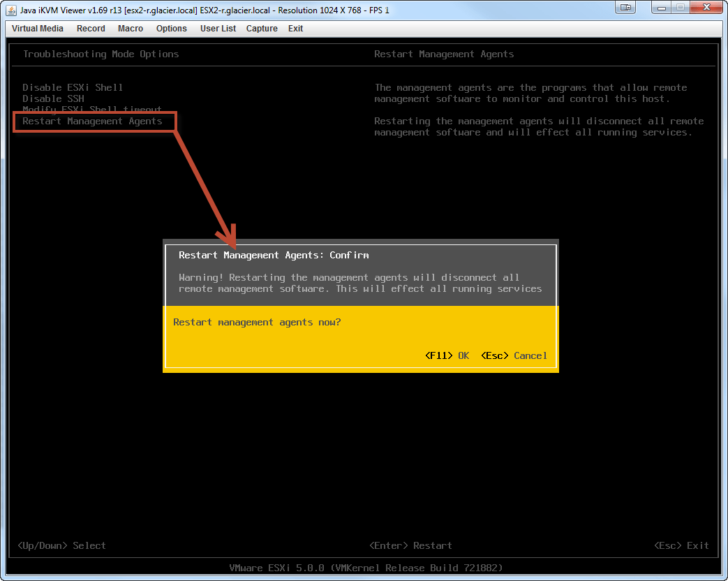Click <Esc> Exit hint at bottom
728x581 pixels.
[x=681, y=545]
